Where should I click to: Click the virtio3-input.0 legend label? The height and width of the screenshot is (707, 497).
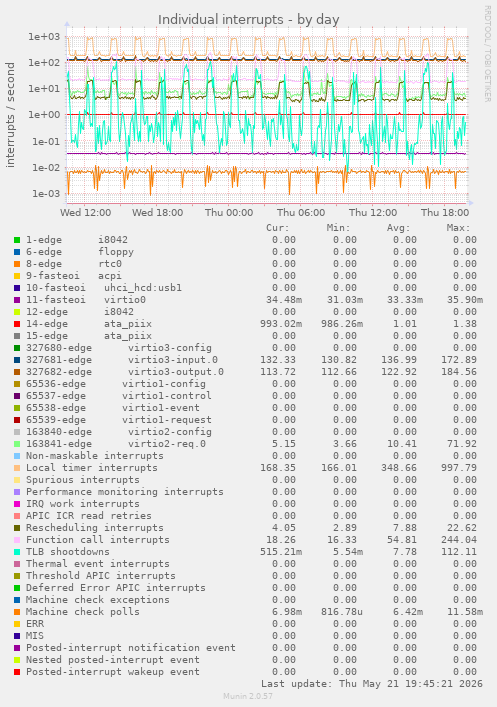[x=173, y=360]
